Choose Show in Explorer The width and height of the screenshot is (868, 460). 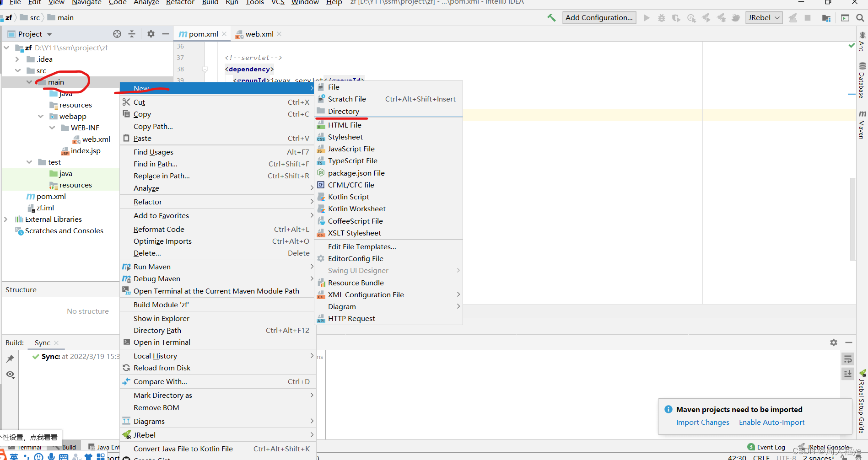pyautogui.click(x=218, y=318)
